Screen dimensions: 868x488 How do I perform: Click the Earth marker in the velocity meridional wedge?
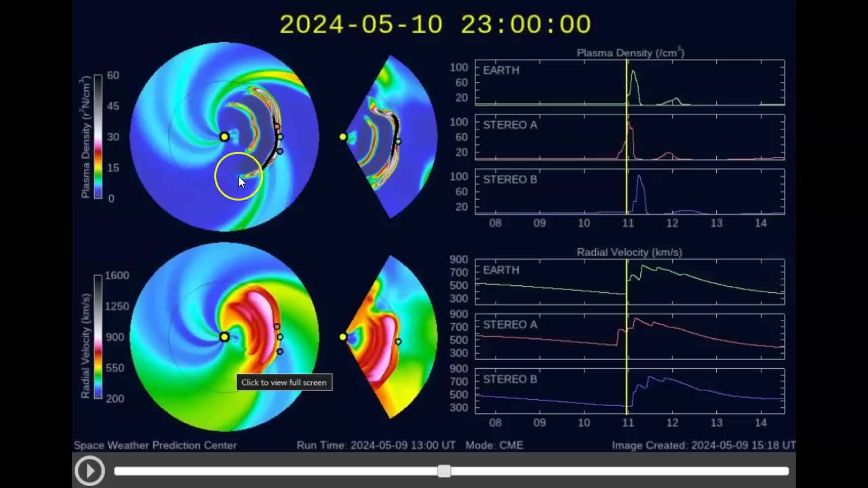tap(398, 342)
